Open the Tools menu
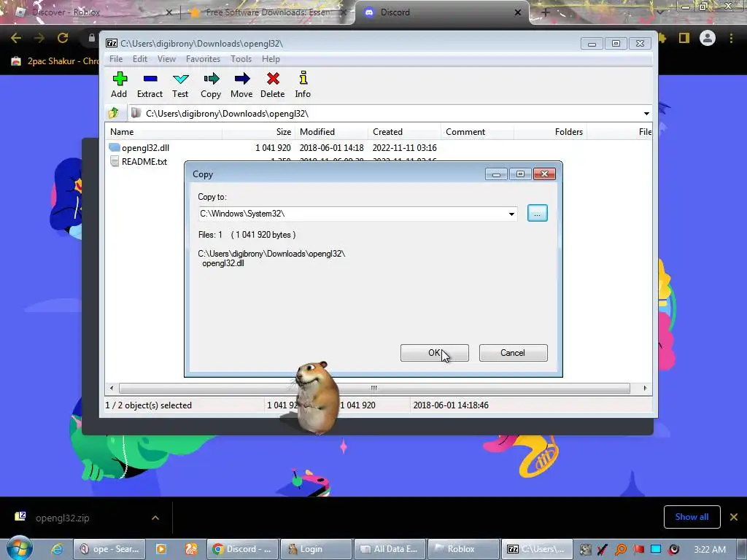Image resolution: width=747 pixels, height=560 pixels. click(241, 59)
